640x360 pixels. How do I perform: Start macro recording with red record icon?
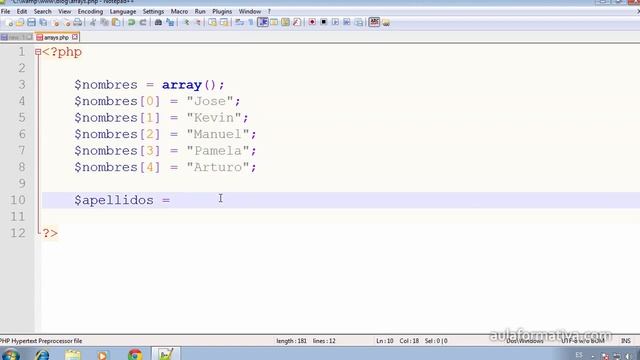(x=312, y=22)
